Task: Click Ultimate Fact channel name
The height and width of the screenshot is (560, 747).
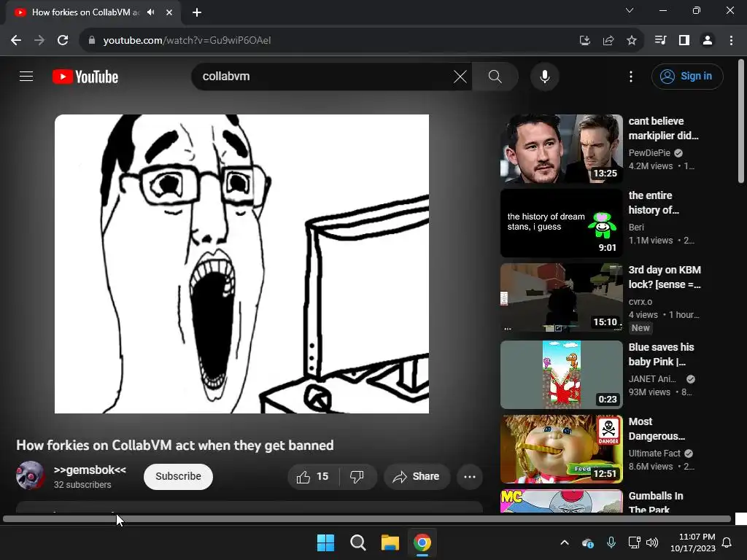Action: (654, 454)
